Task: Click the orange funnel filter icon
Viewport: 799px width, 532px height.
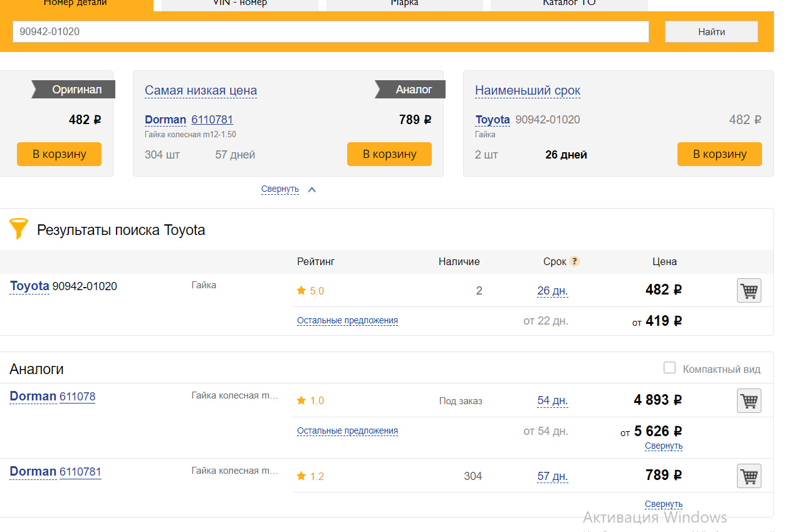Action: (x=19, y=229)
